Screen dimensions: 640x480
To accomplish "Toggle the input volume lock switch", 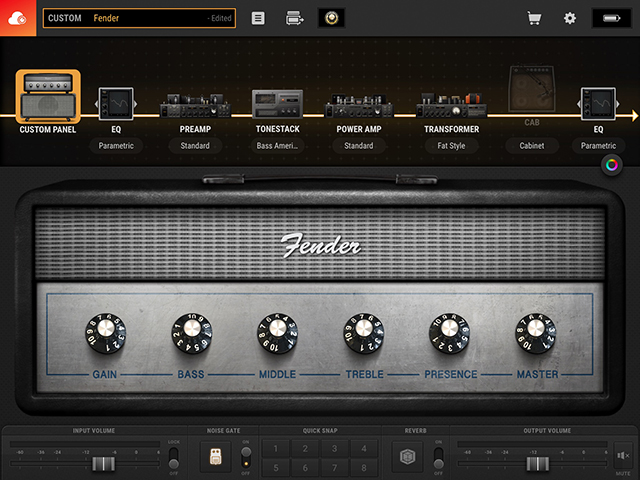I will pyautogui.click(x=174, y=456).
